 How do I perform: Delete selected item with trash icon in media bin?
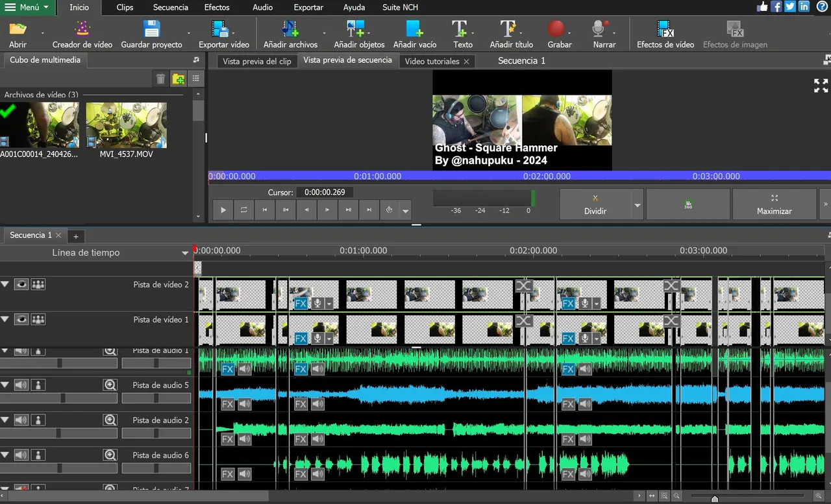(160, 79)
